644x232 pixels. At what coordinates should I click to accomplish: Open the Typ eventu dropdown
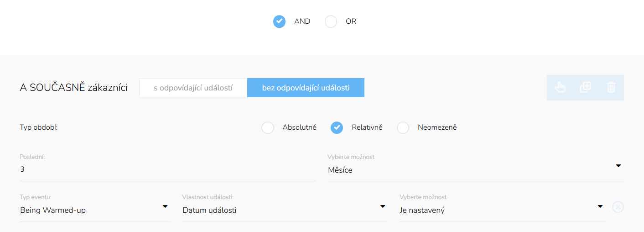click(94, 210)
